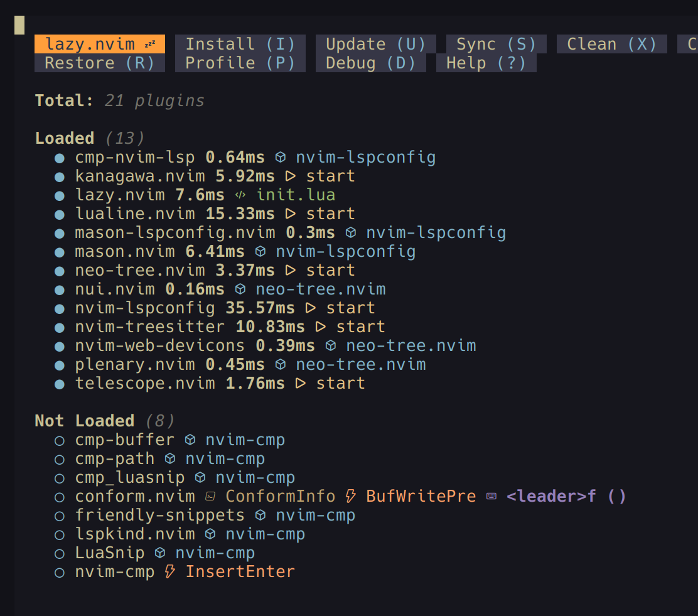
Task: Click the package icon next to cmp-nvim-lsp
Action: click(x=281, y=157)
